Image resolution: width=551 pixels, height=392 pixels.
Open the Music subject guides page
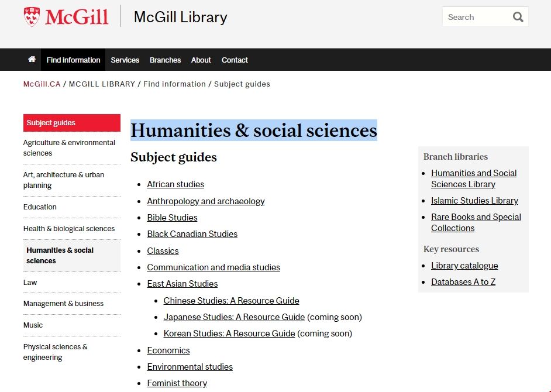click(33, 325)
